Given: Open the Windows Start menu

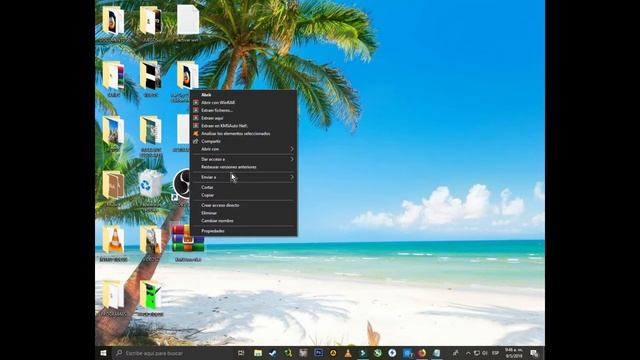Looking at the screenshot, I should point(103,353).
